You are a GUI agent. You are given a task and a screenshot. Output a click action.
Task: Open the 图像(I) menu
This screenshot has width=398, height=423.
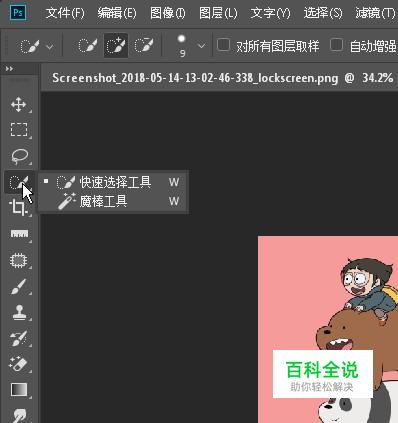pyautogui.click(x=168, y=13)
